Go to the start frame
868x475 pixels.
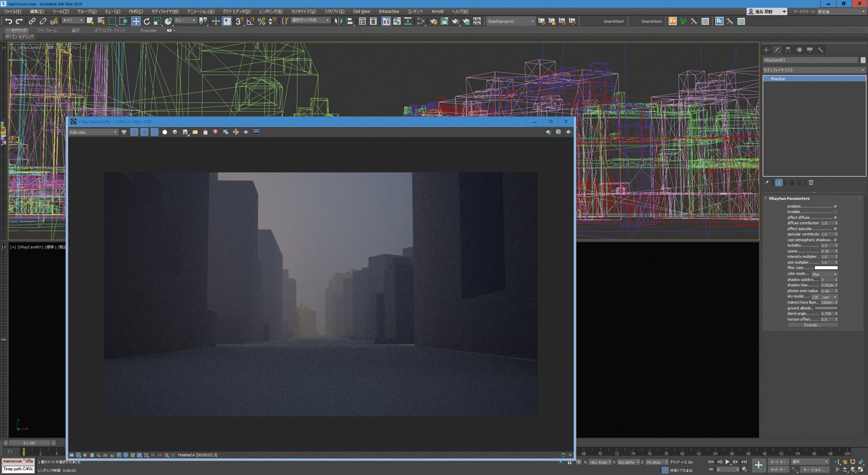(711, 462)
